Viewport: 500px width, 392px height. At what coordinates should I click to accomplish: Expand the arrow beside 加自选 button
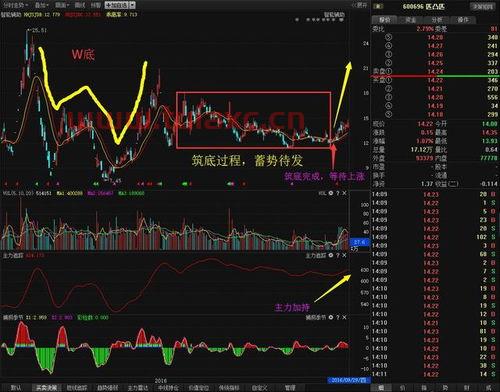pyautogui.click(x=132, y=5)
